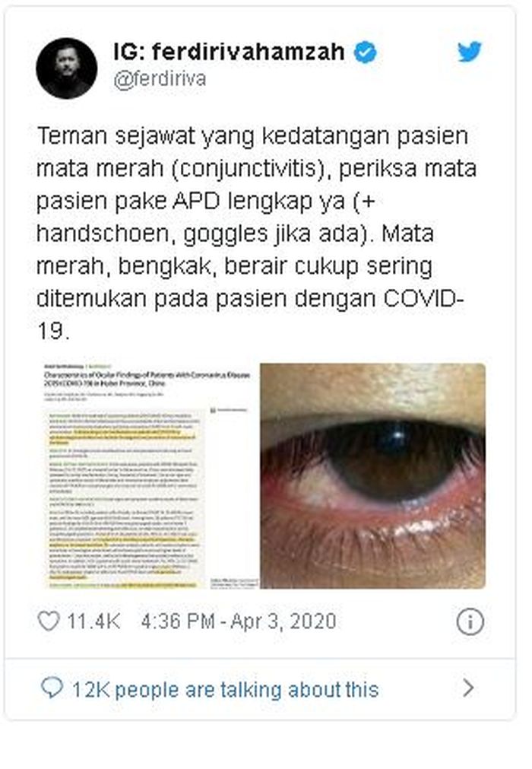The image size is (532, 769).
Task: Open '12K people are talking about this'
Action: (226, 690)
